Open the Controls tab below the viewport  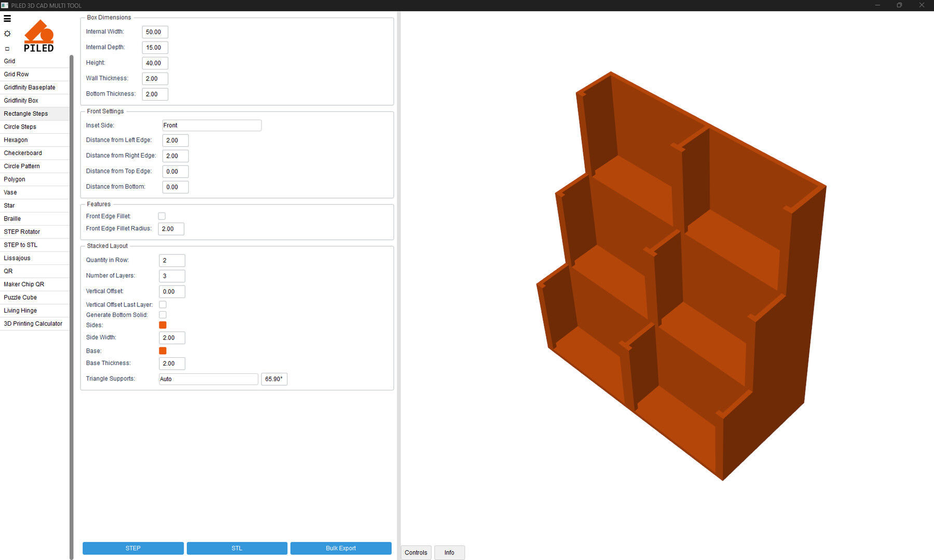coord(416,553)
